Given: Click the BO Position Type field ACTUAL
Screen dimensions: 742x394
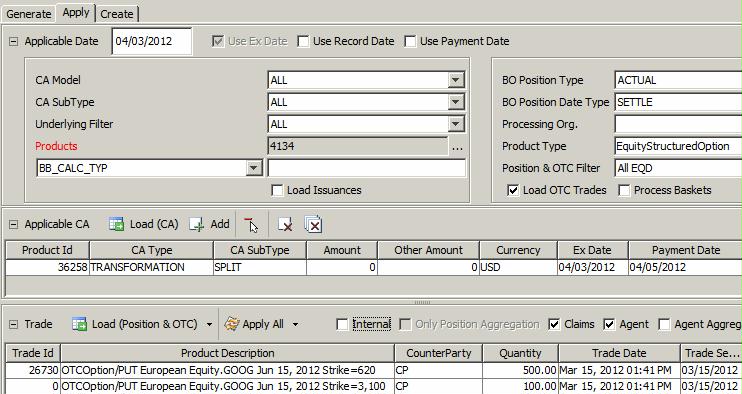Looking at the screenshot, I should pyautogui.click(x=678, y=80).
